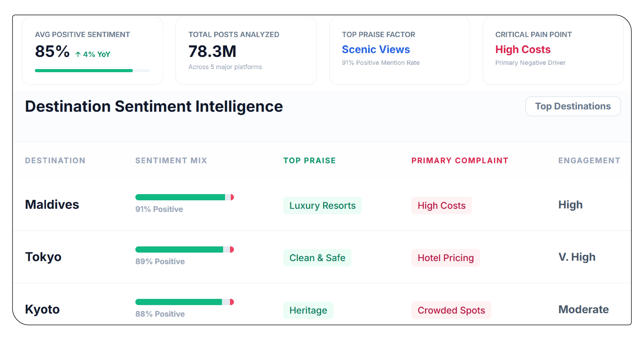Screen dimensions: 644x340
Task: Click the Scenic Views top praise value
Action: click(376, 49)
